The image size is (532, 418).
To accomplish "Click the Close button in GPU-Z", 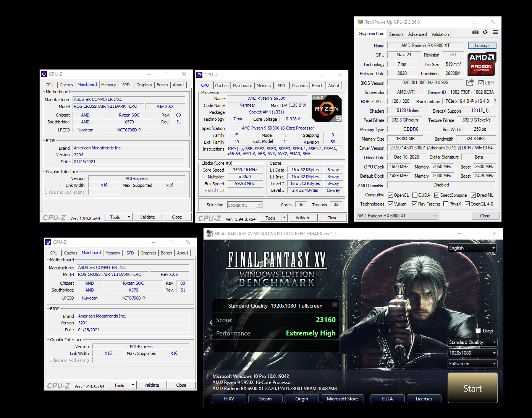I will [x=485, y=216].
